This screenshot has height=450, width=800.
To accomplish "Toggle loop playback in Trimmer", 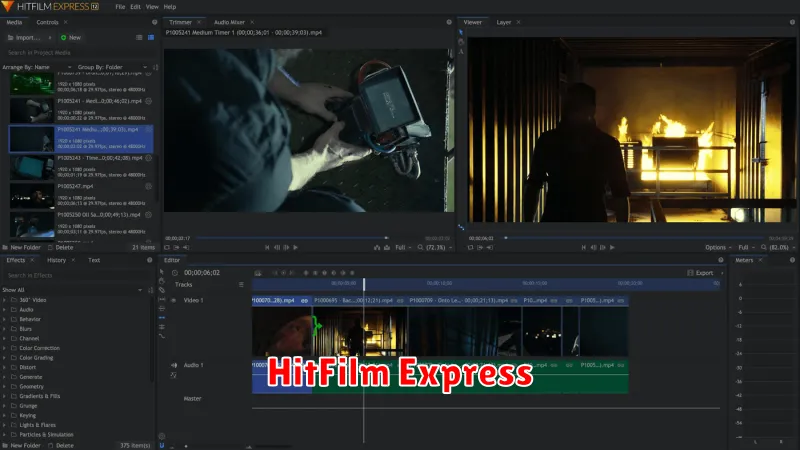I will click(x=167, y=247).
